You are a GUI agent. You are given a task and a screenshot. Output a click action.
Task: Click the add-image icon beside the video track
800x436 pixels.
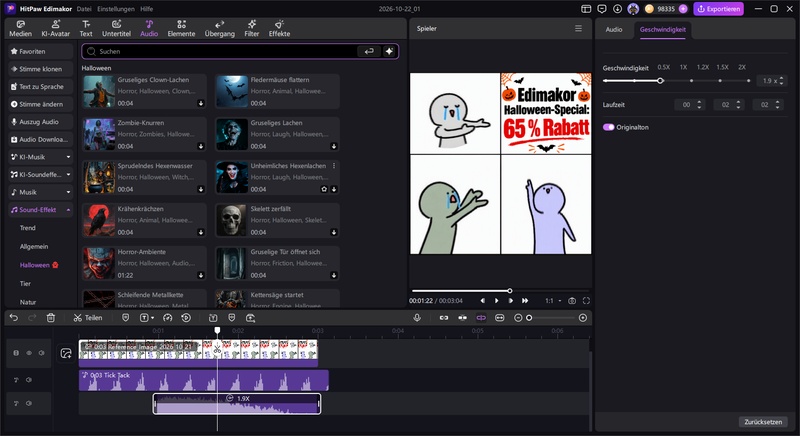pyautogui.click(x=66, y=353)
